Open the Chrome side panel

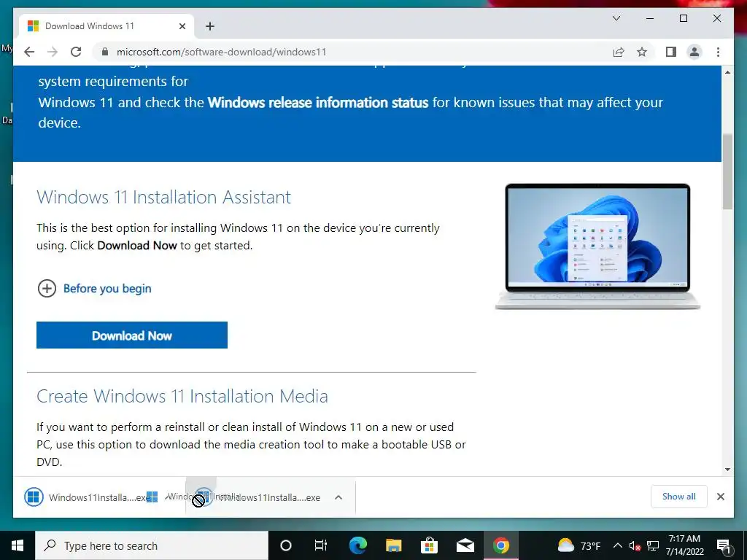(x=671, y=52)
